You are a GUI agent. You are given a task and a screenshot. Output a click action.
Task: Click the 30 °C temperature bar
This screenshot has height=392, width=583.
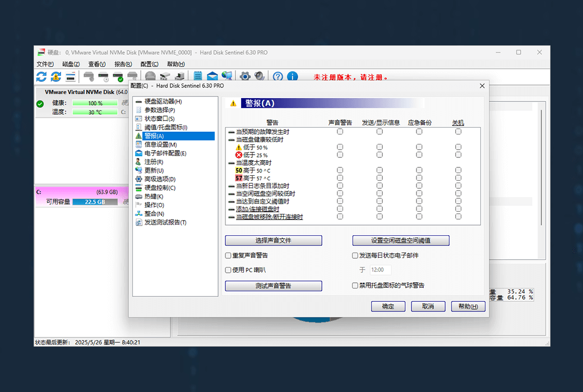point(95,112)
